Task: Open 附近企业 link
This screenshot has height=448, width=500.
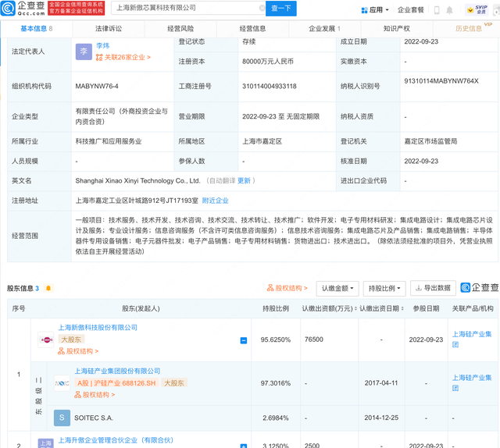Action: tap(216, 201)
